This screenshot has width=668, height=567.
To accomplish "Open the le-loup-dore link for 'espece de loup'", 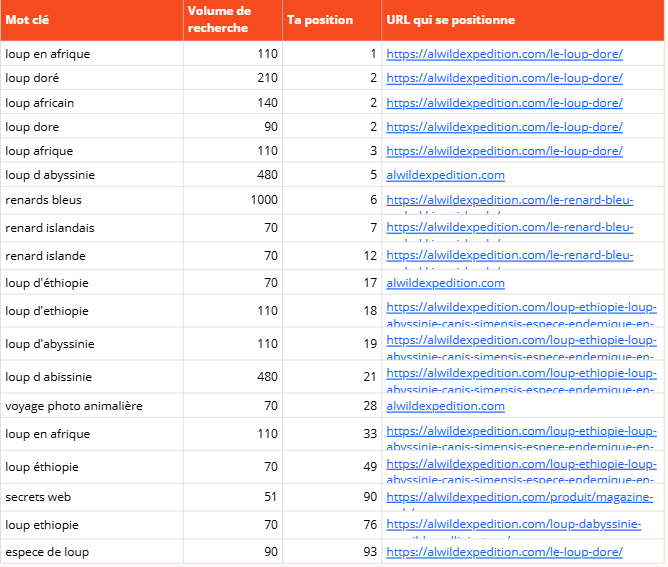I will point(504,552).
